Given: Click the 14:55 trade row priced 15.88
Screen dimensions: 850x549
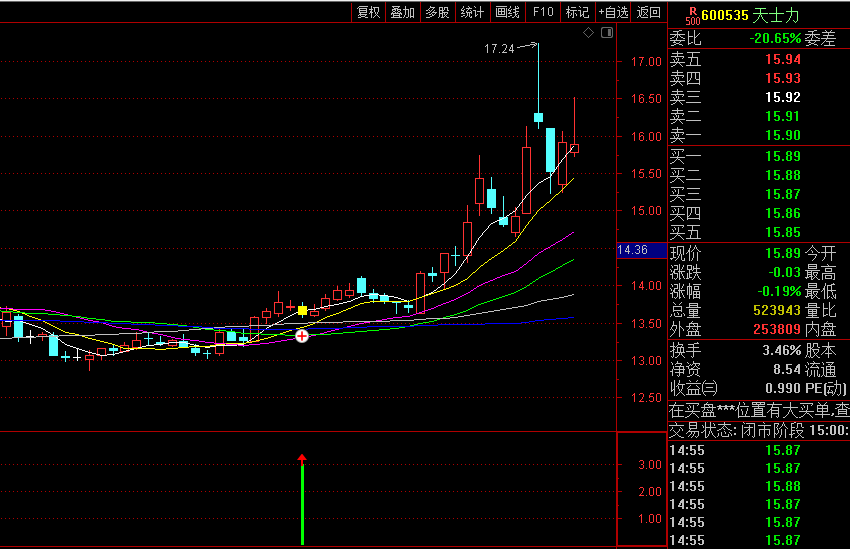Looking at the screenshot, I should pos(759,486).
